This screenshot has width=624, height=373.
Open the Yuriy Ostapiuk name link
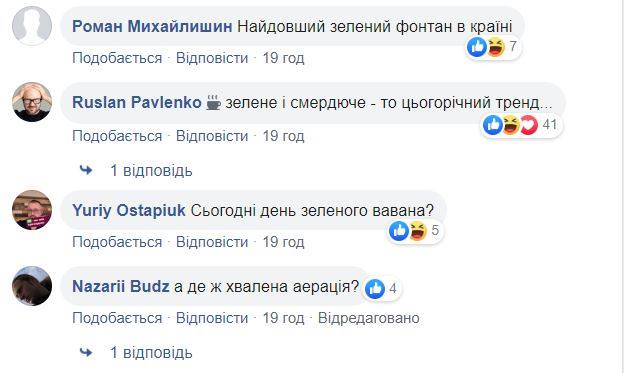tap(129, 211)
